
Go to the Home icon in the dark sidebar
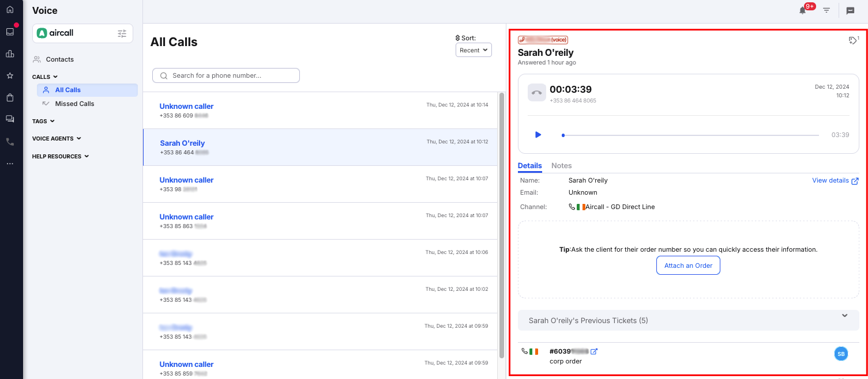pyautogui.click(x=10, y=10)
